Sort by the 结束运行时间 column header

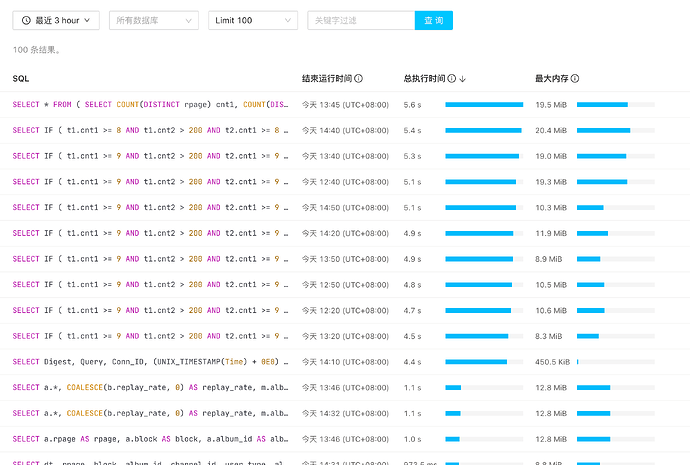(326, 78)
